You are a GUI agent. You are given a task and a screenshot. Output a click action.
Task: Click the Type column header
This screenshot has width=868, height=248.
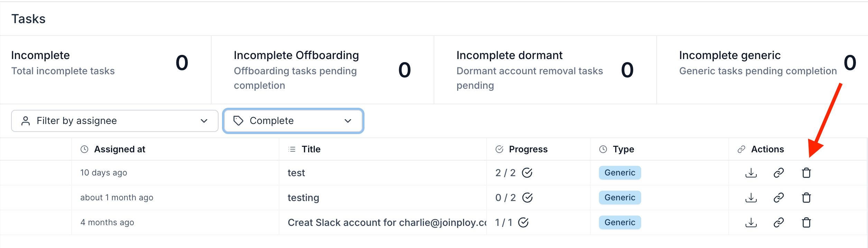tap(623, 149)
